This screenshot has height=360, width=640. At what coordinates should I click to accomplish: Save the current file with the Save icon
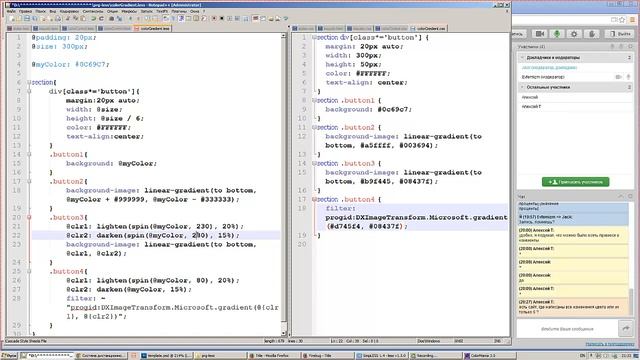27,18
